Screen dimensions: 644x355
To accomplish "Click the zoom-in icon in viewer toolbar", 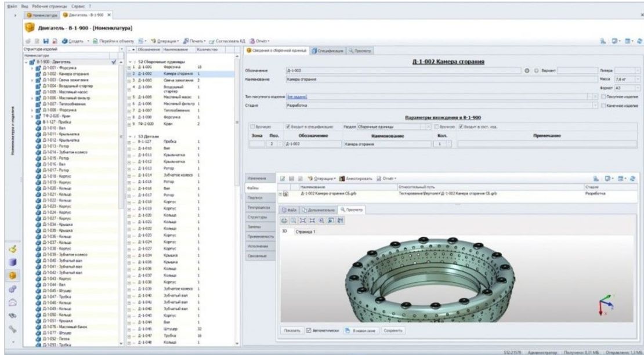I will tap(321, 221).
